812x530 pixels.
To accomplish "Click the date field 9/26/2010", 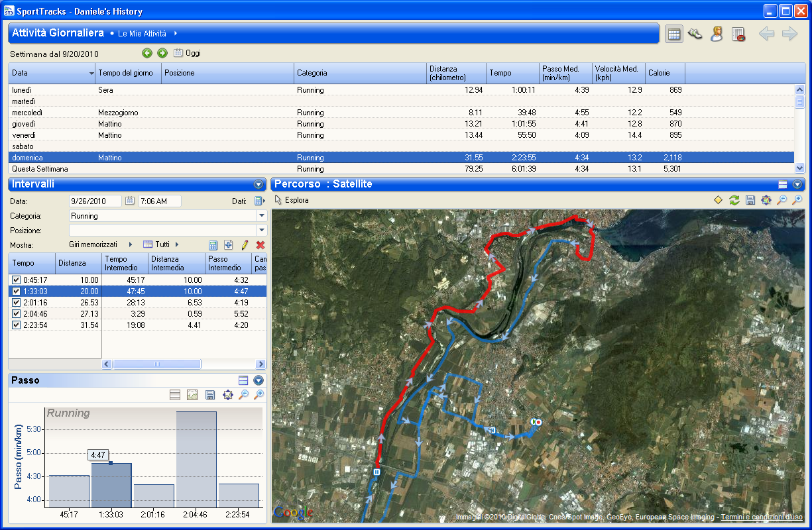I will point(95,201).
